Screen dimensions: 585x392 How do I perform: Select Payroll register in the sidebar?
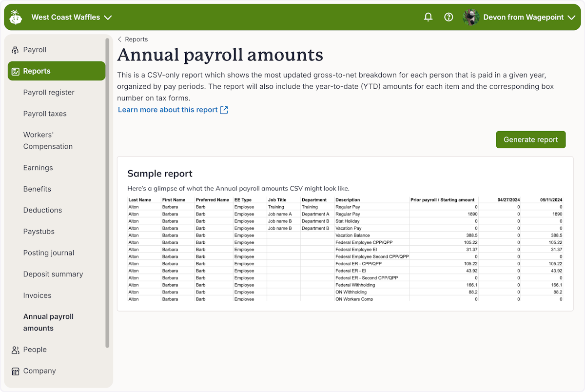49,92
